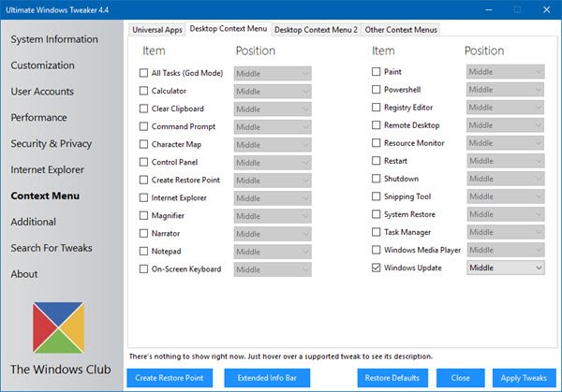
Task: Select the Desktop Context Menu tab
Action: (229, 29)
